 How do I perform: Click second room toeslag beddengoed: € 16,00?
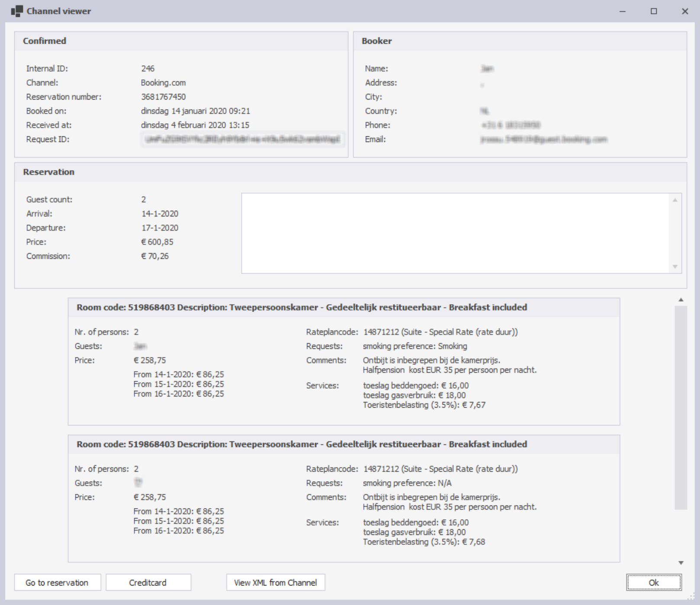(x=416, y=522)
